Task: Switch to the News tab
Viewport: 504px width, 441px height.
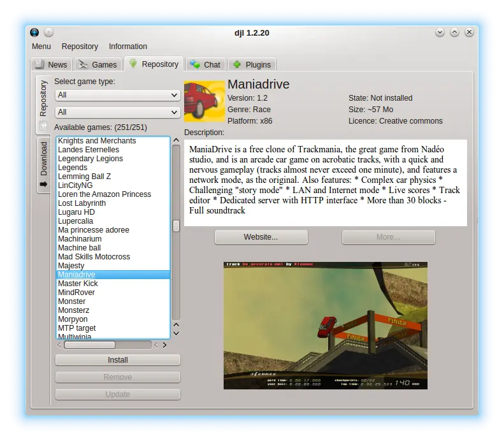Action: click(x=52, y=64)
